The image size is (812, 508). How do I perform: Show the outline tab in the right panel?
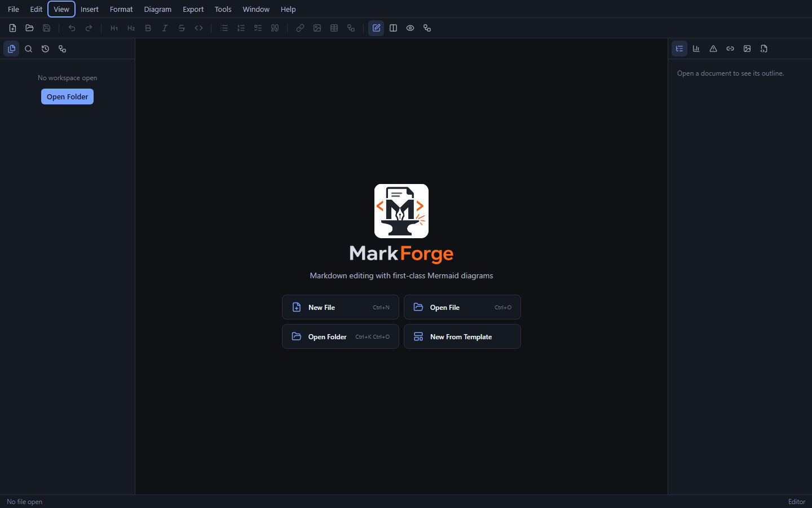[x=679, y=49]
